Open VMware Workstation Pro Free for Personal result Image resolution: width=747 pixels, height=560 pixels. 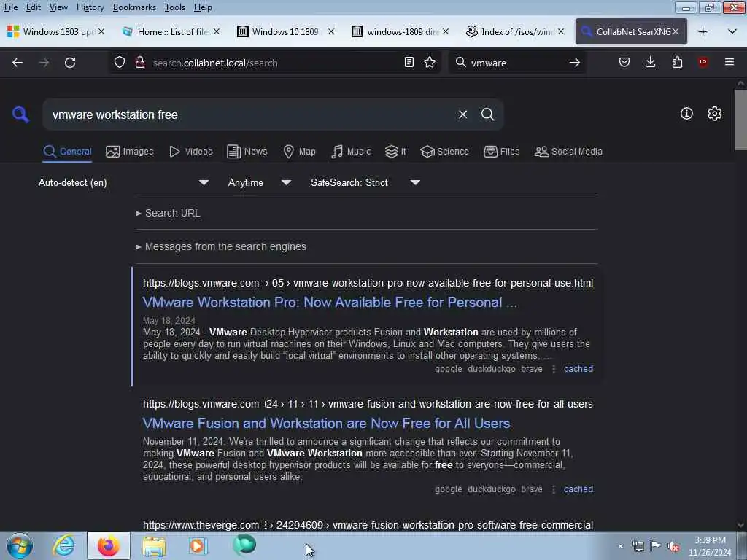coord(330,302)
